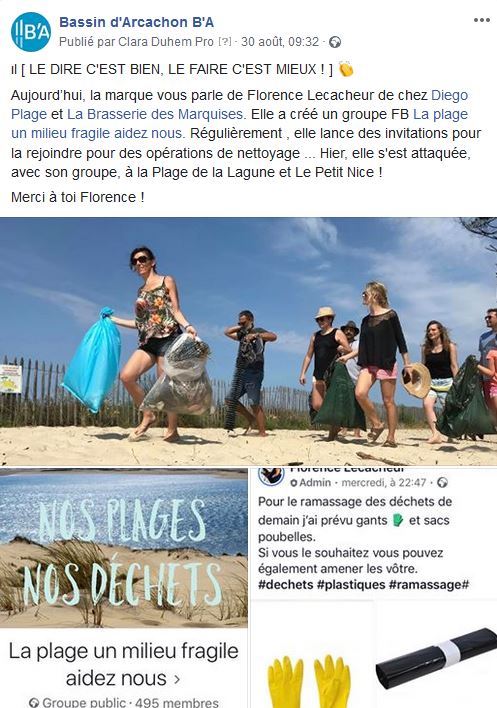
Task: Open the 'Nos plages nos déchets' cover image
Action: pyautogui.click(x=124, y=548)
